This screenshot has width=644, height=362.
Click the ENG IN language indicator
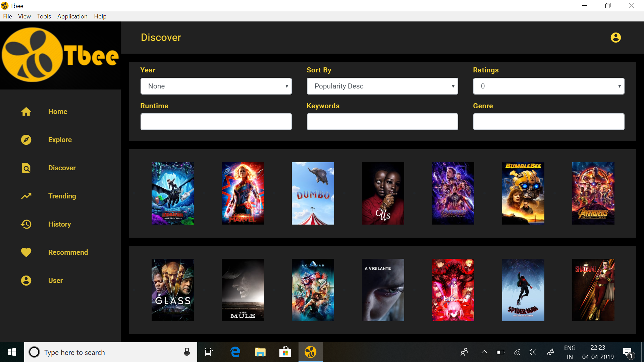pyautogui.click(x=570, y=352)
